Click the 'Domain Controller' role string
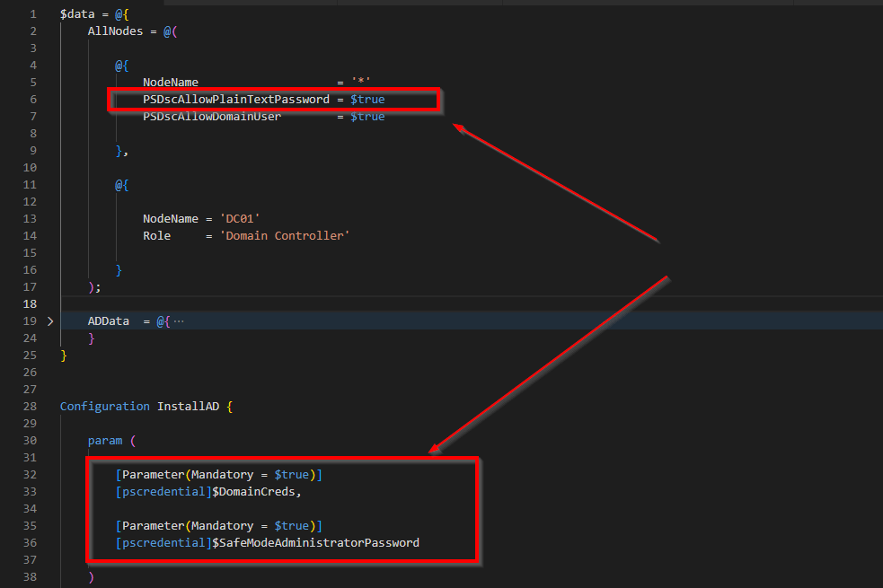The width and height of the screenshot is (883, 588). [x=285, y=235]
